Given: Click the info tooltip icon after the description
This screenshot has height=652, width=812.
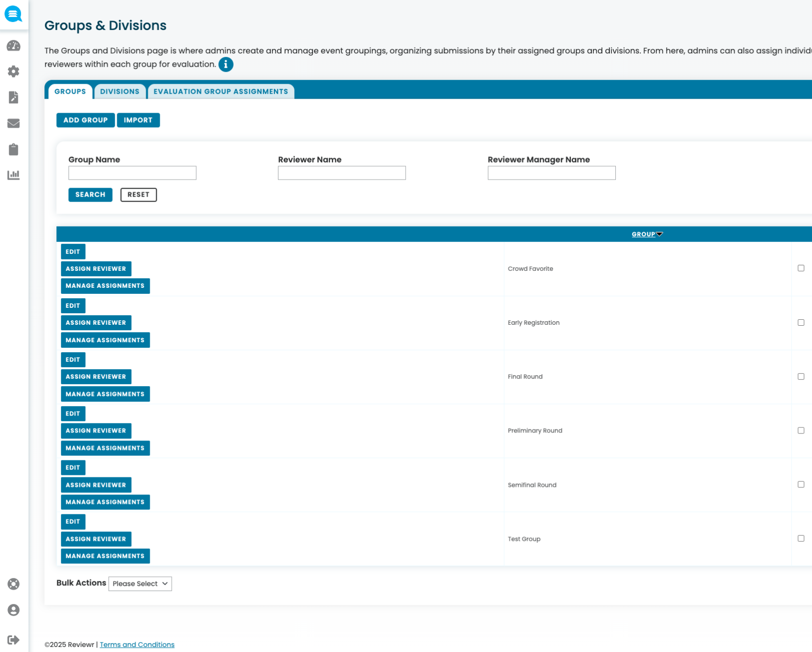Looking at the screenshot, I should pos(226,64).
